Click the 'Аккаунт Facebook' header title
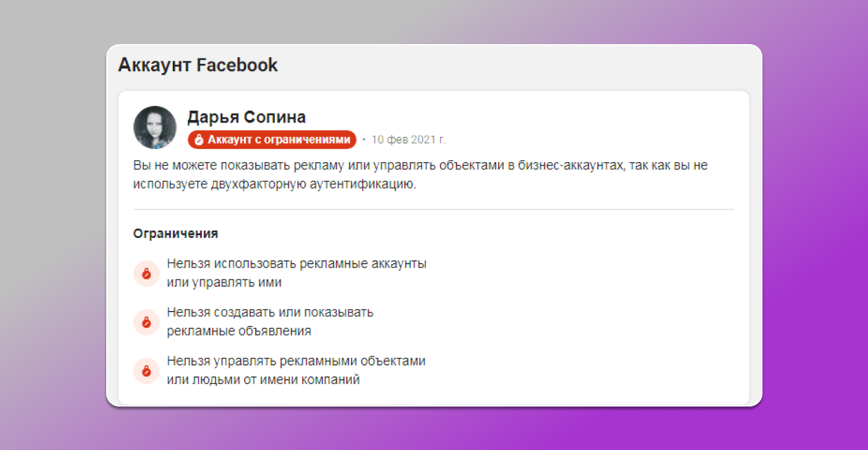Screen dimensions: 868x450 pos(197,65)
